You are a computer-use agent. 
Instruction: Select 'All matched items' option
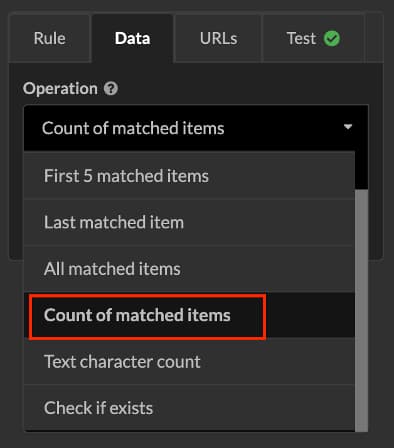[189, 269]
